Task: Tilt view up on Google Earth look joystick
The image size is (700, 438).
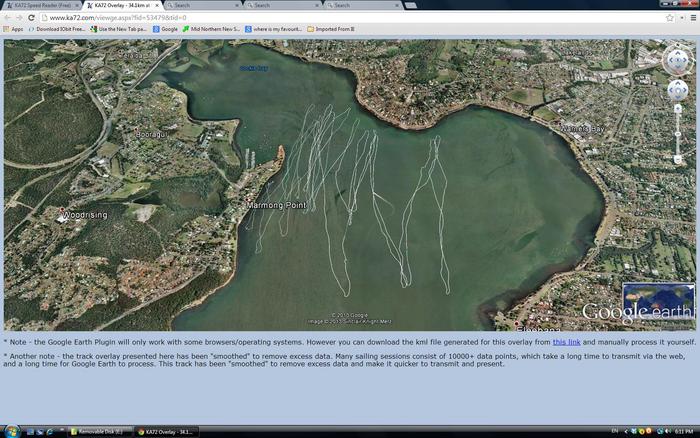Action: click(678, 53)
